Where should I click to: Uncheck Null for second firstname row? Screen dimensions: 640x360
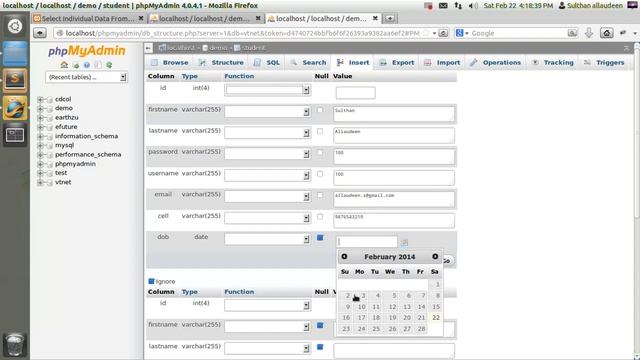point(320,325)
